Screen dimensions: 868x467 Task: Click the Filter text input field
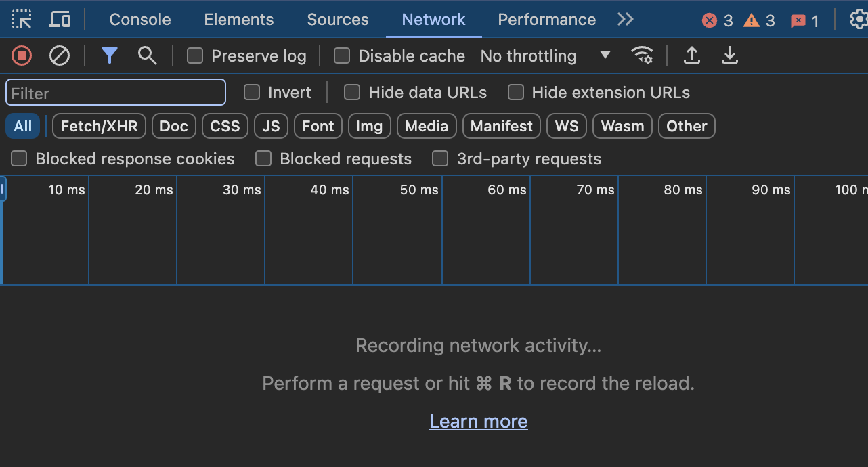(x=116, y=93)
